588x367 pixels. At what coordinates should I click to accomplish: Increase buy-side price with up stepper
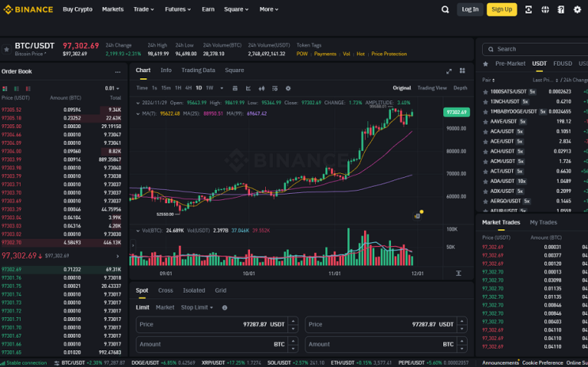tap(294, 321)
